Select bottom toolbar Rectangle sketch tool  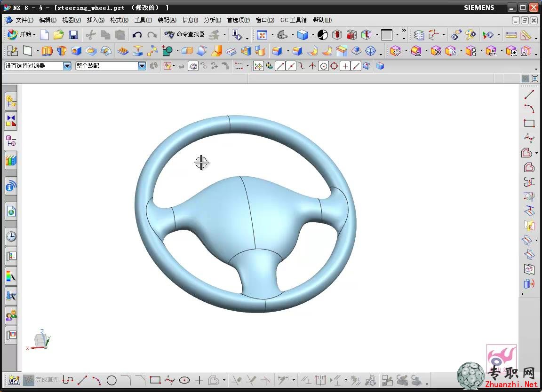(155, 380)
